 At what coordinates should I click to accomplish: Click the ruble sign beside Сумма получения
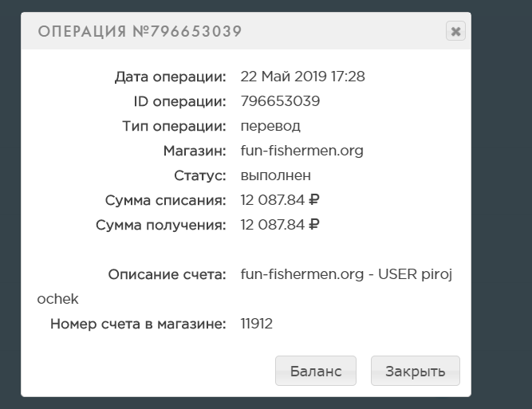(313, 225)
